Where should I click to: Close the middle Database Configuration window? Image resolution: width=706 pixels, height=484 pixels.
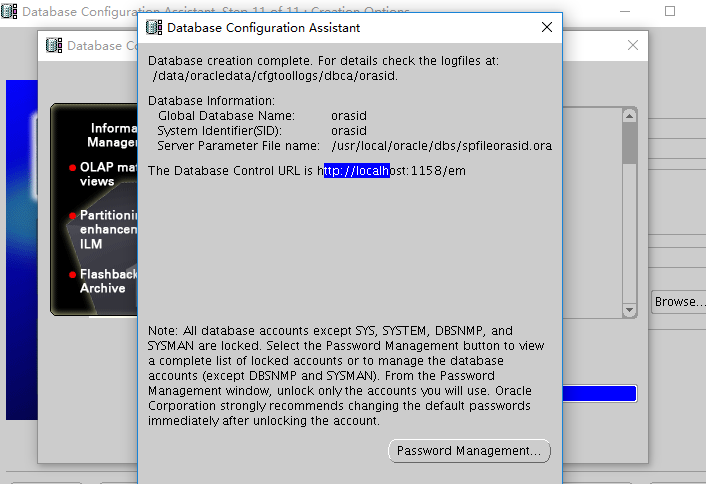tap(633, 45)
